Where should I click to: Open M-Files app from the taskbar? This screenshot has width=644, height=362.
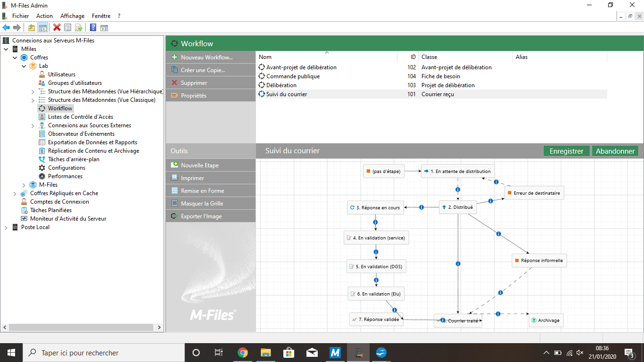tap(335, 353)
